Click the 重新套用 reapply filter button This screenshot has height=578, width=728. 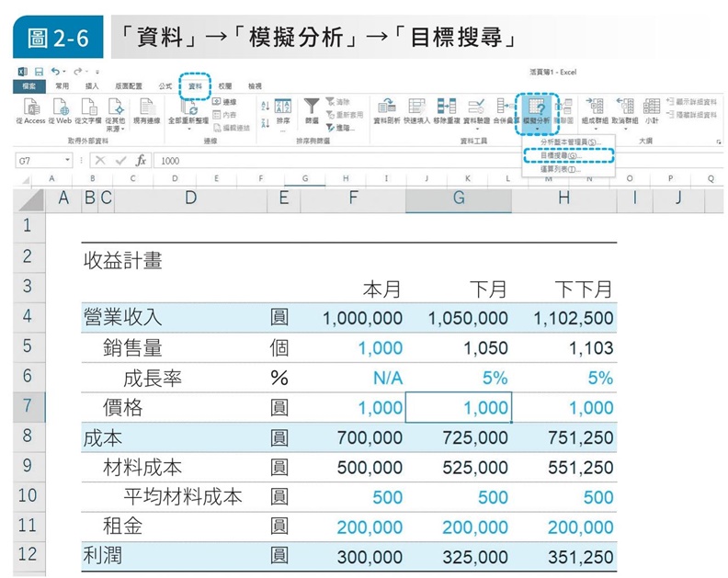[x=345, y=115]
